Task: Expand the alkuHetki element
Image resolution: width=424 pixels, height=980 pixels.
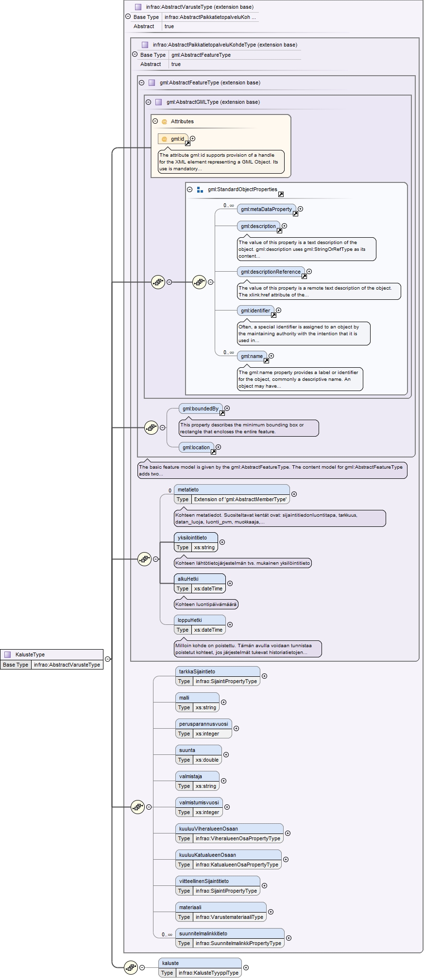Action: point(230,584)
